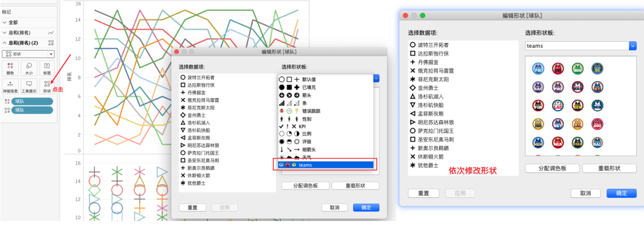Pick the LAL team logo shape
Viewport: 644px width, 227px height.
click(577, 124)
